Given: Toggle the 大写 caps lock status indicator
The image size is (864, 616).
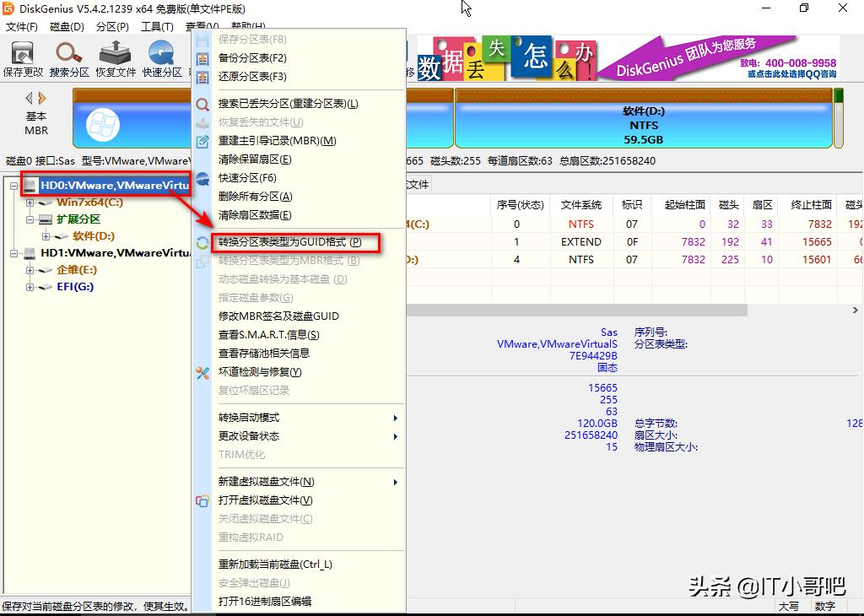Looking at the screenshot, I should point(791,606).
